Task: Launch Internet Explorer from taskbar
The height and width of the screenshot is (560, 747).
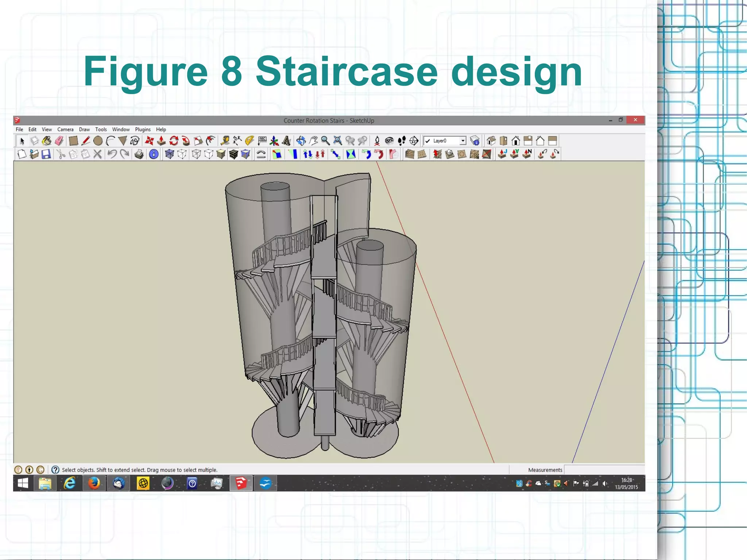Action: click(x=69, y=483)
